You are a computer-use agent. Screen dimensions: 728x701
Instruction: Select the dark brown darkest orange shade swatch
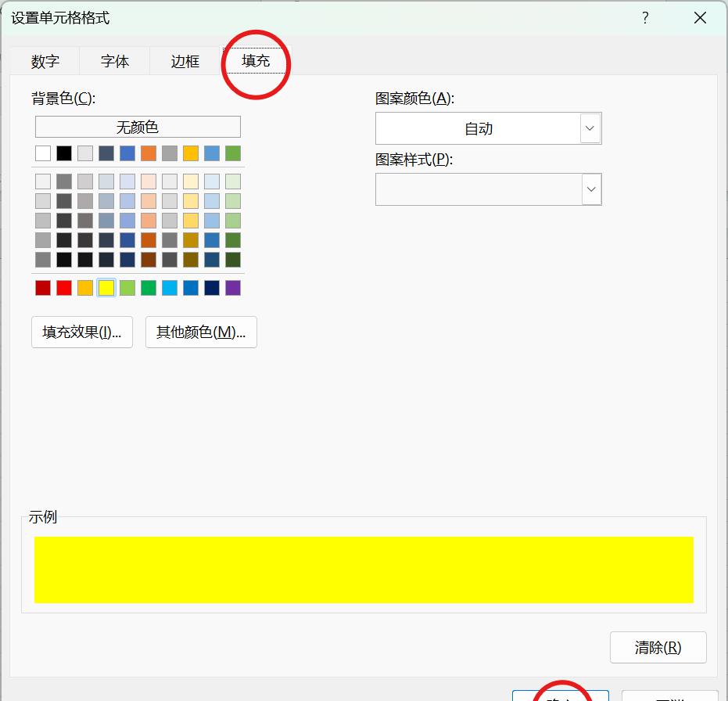(149, 260)
